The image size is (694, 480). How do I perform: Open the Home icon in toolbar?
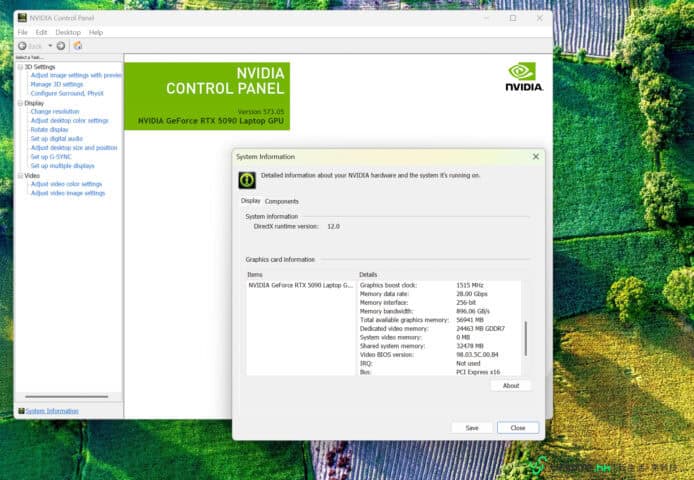click(x=78, y=46)
